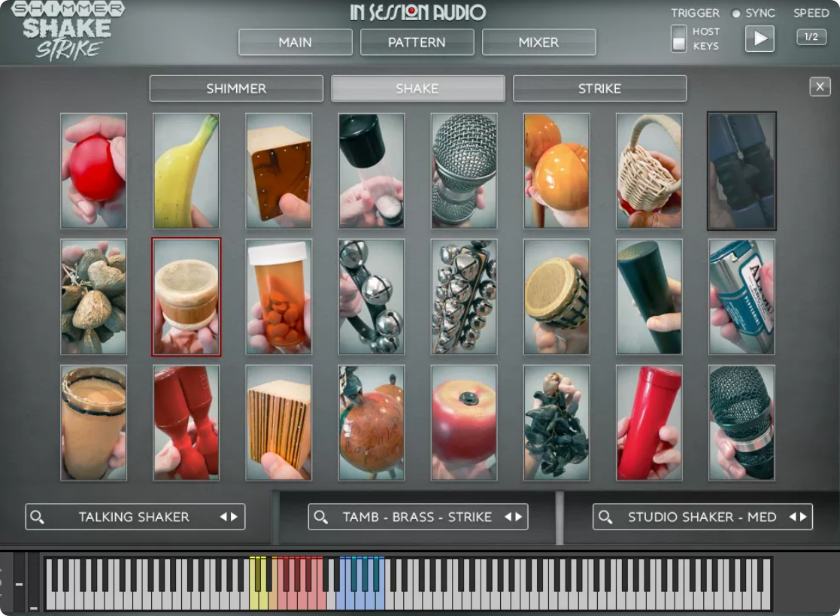The width and height of the screenshot is (840, 616).
Task: Choose the red apple shaker
Action: coord(464,423)
